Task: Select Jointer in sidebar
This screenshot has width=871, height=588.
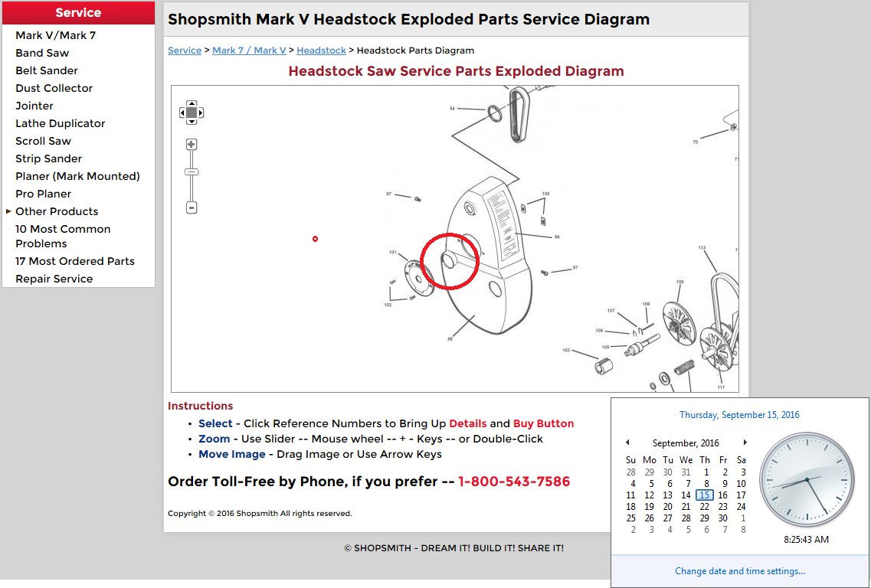Action: coord(34,106)
